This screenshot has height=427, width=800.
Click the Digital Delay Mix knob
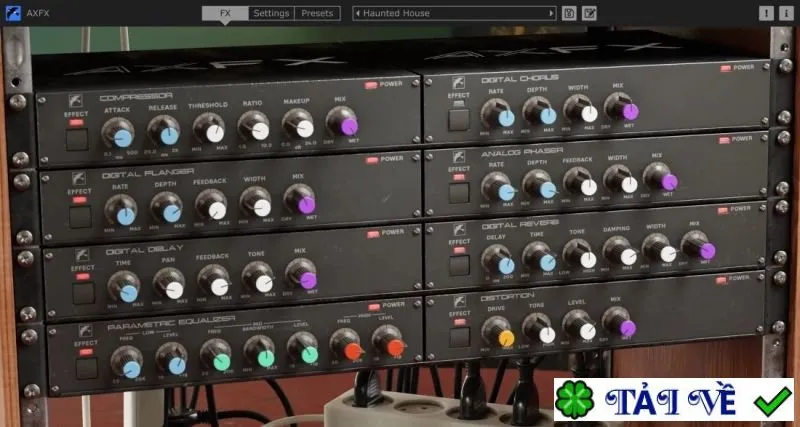302,275
